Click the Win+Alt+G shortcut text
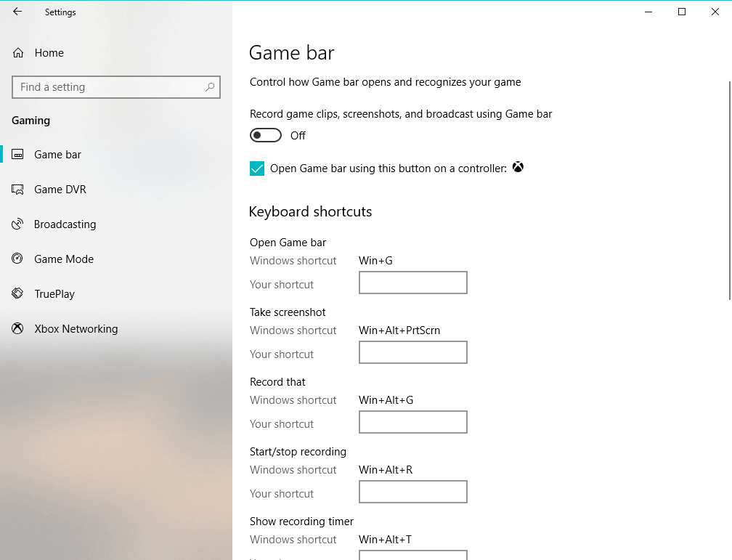 386,399
